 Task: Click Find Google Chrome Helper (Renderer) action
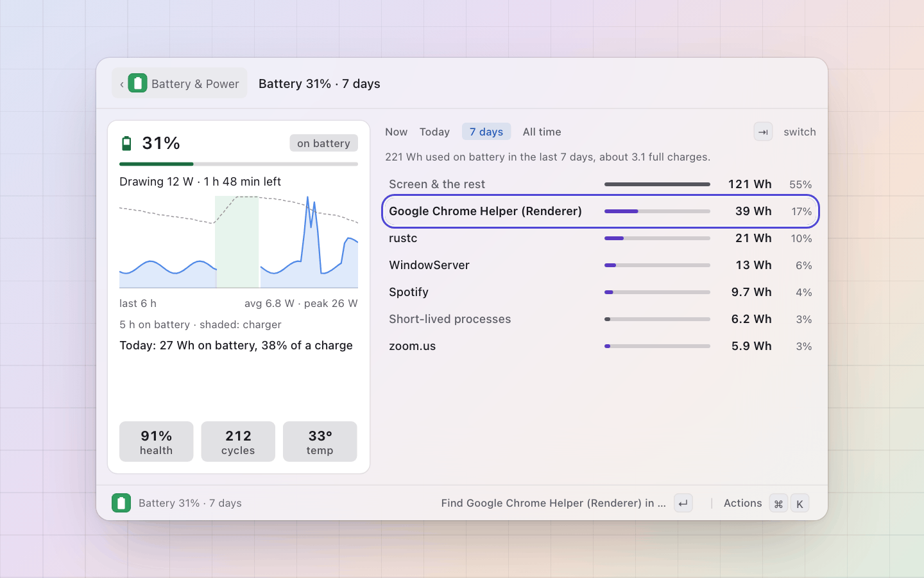553,504
